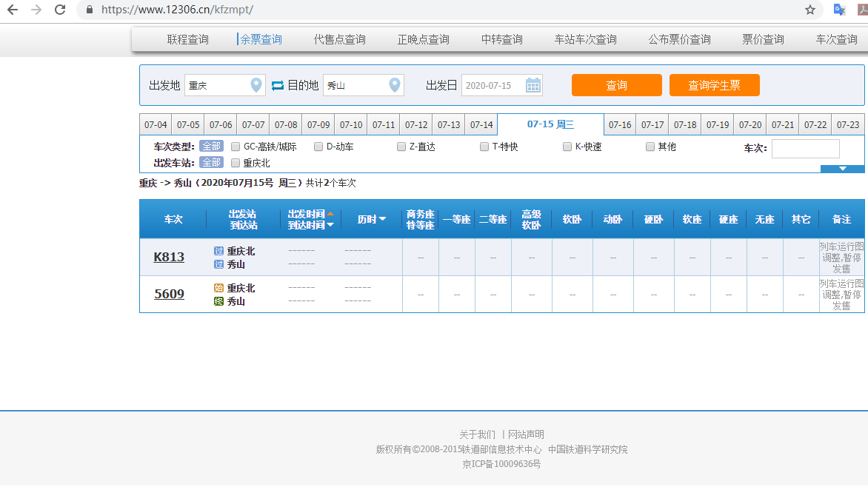Open train K813 details link
This screenshot has width=868, height=504.
(x=169, y=257)
